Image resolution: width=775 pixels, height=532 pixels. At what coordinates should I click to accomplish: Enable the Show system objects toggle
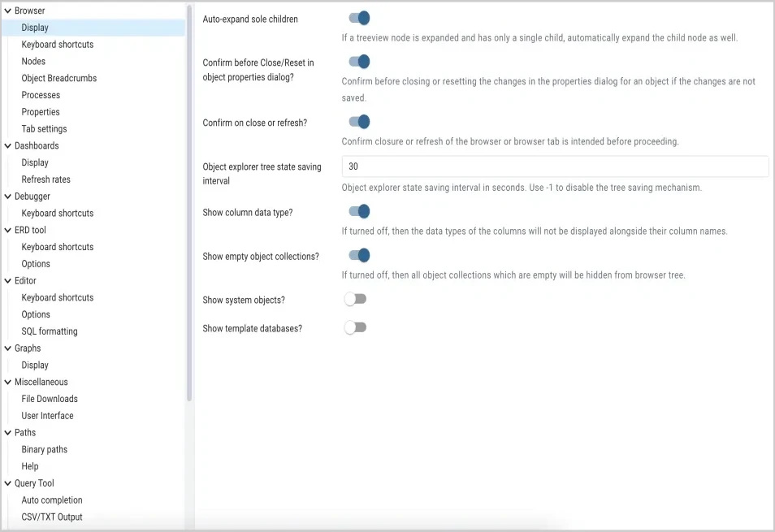(x=355, y=299)
